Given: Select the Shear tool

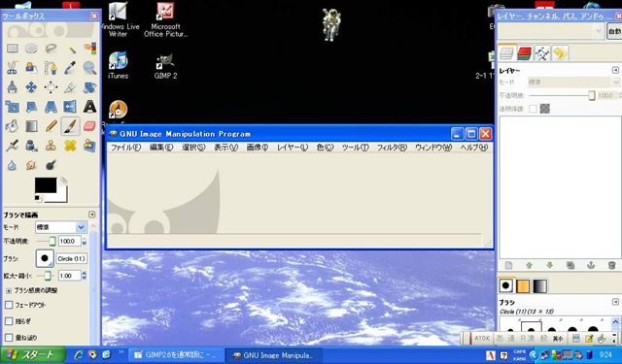Looking at the screenshot, I should (x=31, y=107).
